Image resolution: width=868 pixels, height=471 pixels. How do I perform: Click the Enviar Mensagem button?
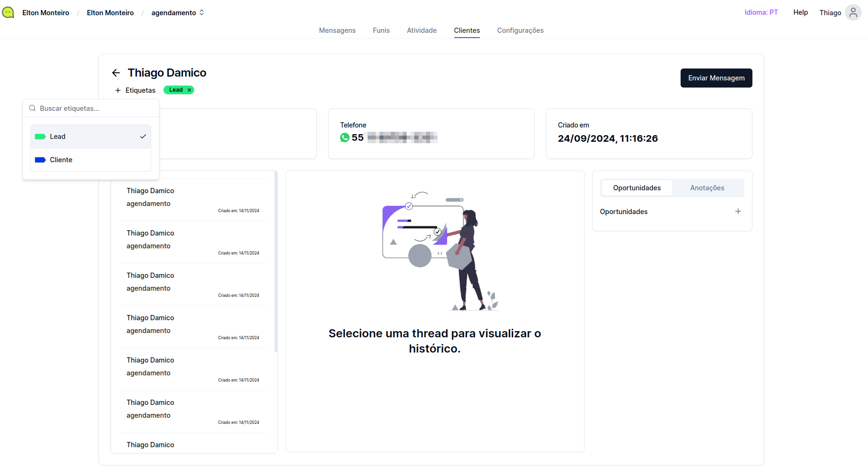(716, 78)
